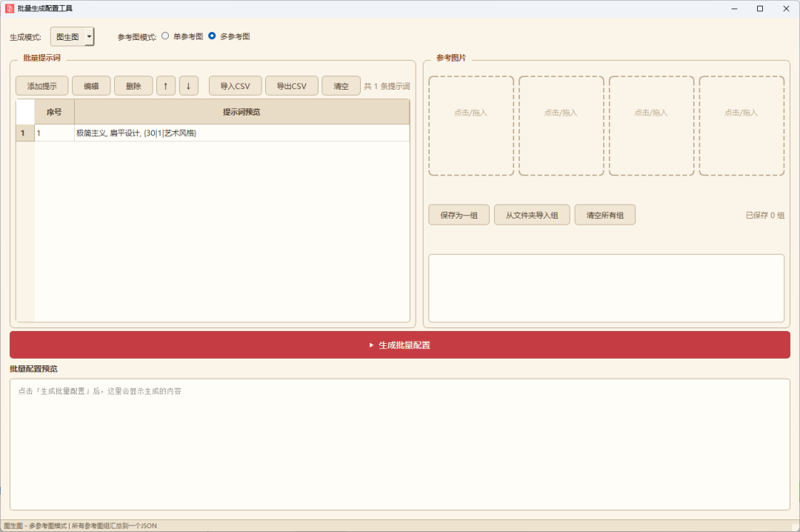Select the prompt row 极简主义, 扁平设计
The height and width of the screenshot is (532, 800).
(x=241, y=133)
